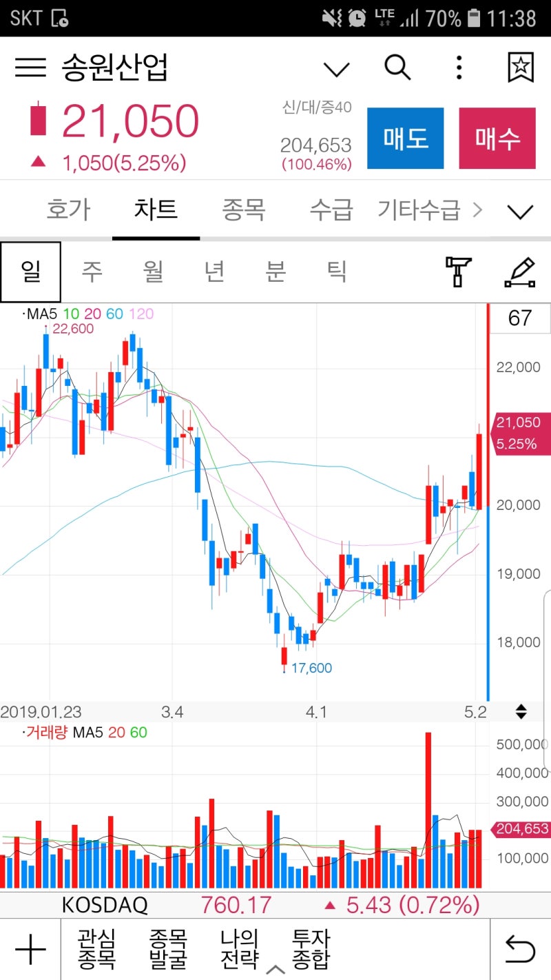
Task: Go back with return arrow icon
Action: tap(520, 949)
